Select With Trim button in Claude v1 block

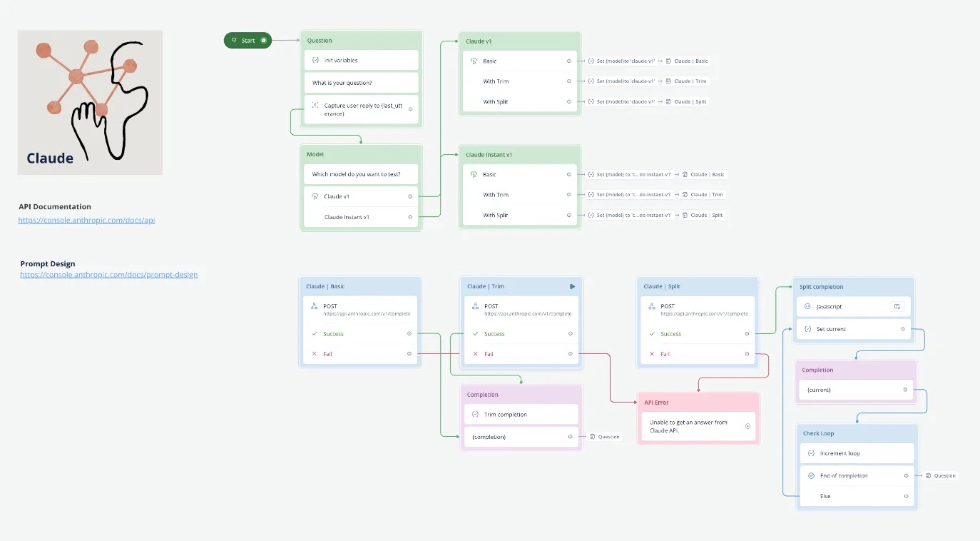tap(521, 81)
